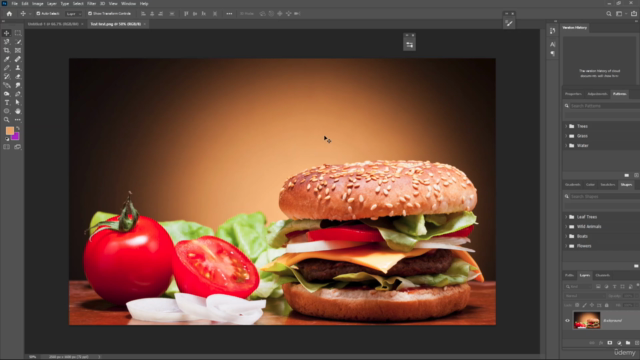Image resolution: width=640 pixels, height=360 pixels.
Task: Open the Character panel icon
Action: click(552, 44)
